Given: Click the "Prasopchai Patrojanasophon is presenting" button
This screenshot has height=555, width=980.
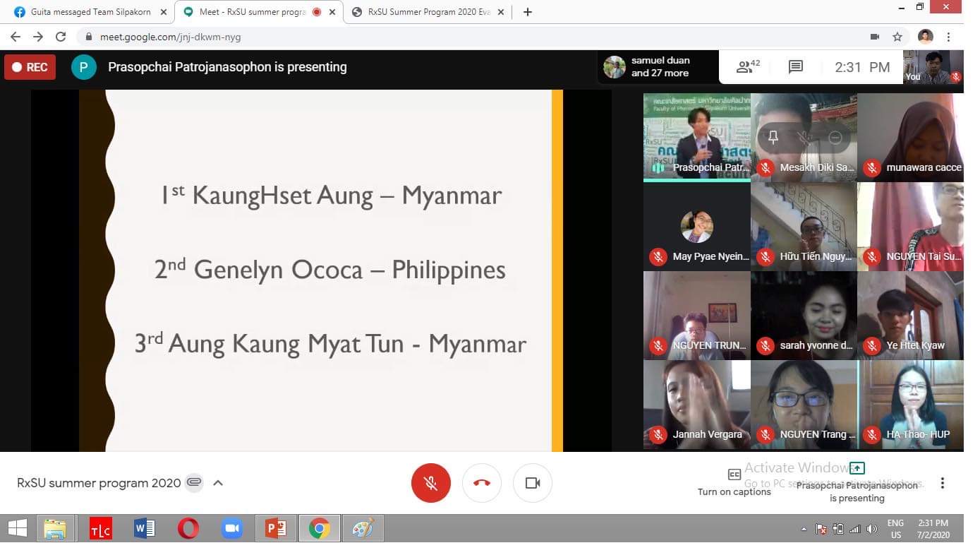Looking at the screenshot, I should pos(857,483).
